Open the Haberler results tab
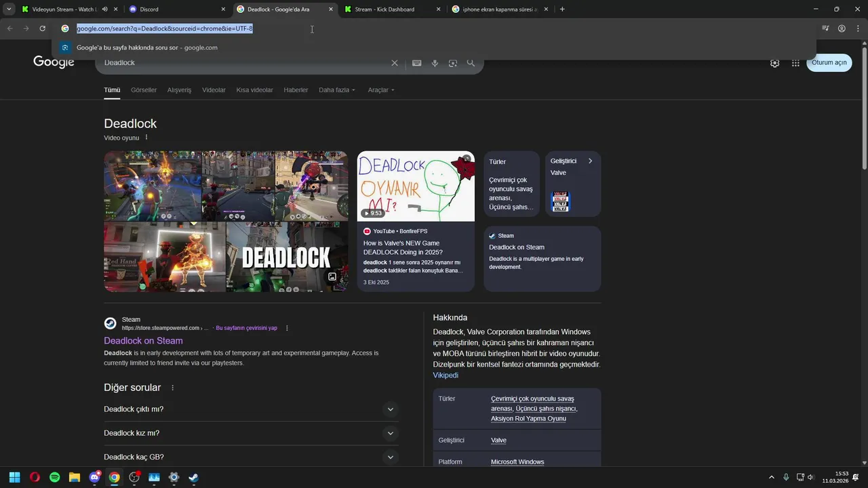The image size is (868, 488). [296, 90]
